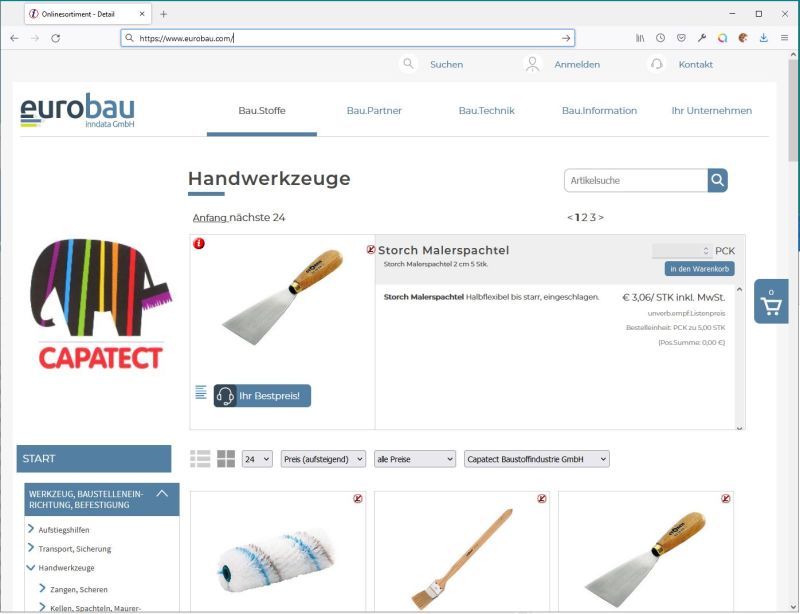Click the next page arrow

(601, 217)
